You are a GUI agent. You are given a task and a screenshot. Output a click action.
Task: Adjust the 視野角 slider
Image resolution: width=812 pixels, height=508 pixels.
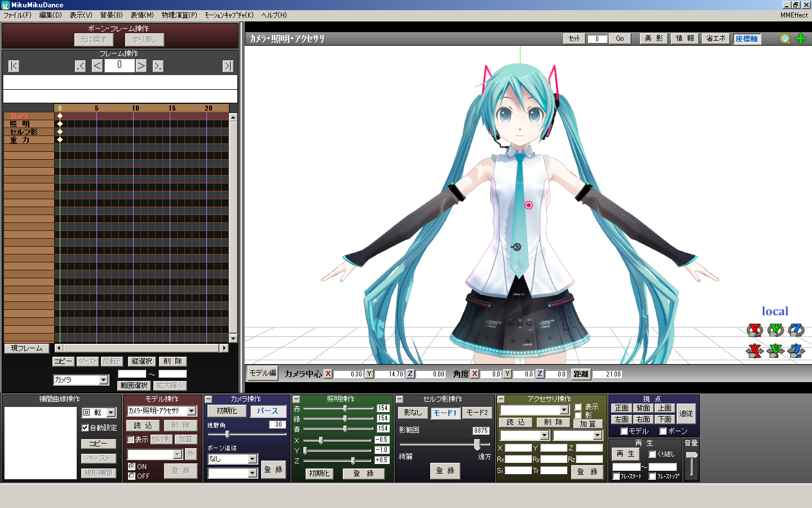227,434
